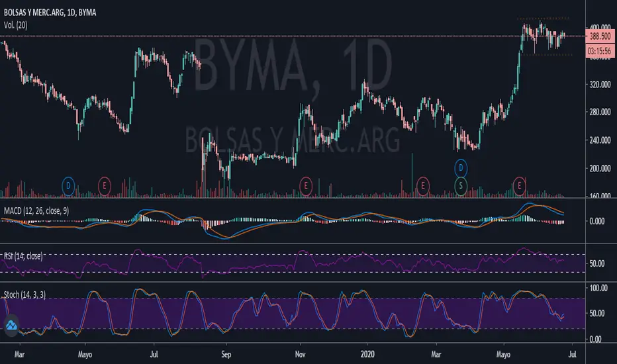This screenshot has width=617, height=364.
Task: Click the 0.00 label on the Stoch axis
Action: tap(595, 340)
